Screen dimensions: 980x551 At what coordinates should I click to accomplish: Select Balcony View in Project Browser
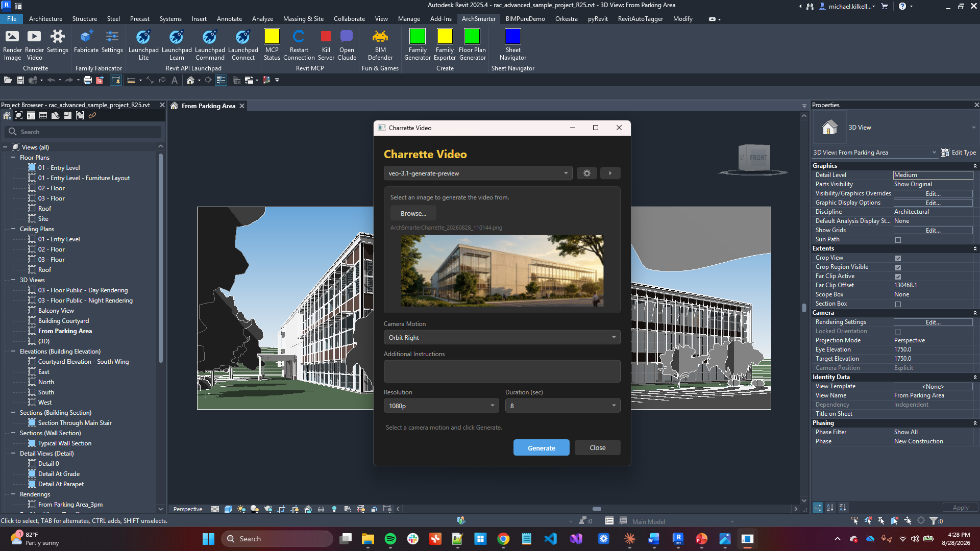56,311
